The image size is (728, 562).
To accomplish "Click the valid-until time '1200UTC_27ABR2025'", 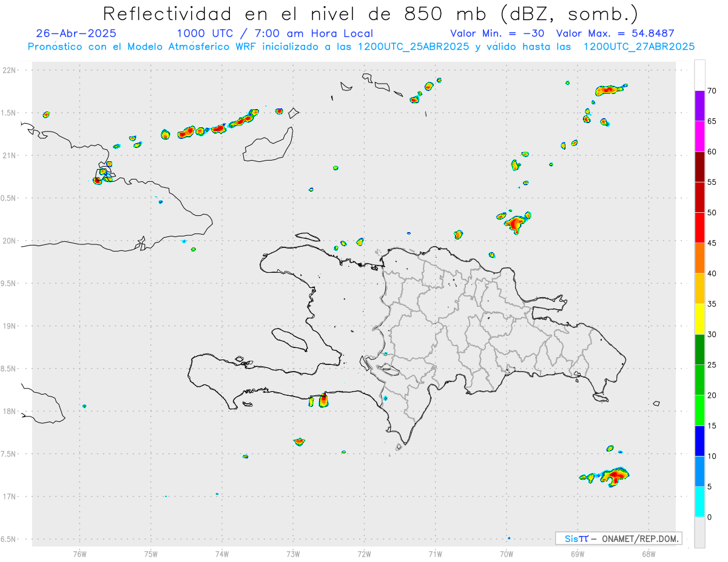I will [638, 47].
